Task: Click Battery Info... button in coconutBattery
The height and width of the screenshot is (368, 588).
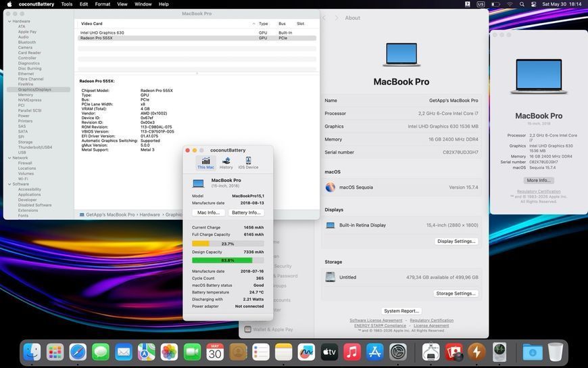Action: click(x=246, y=212)
